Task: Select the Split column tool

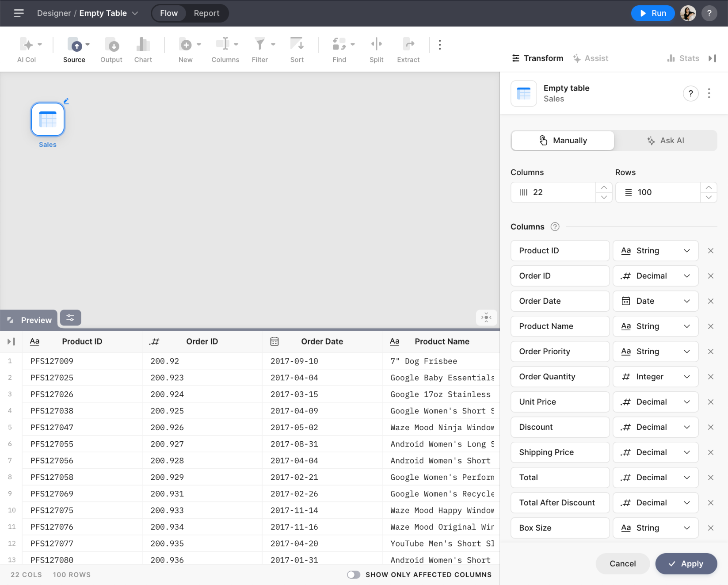Action: tap(376, 45)
